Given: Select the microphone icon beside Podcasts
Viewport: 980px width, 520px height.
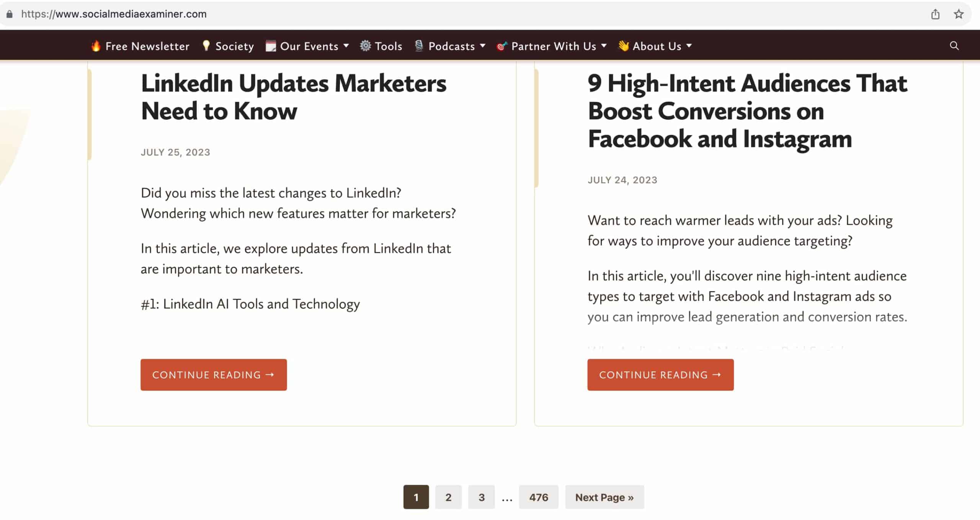Looking at the screenshot, I should pyautogui.click(x=419, y=46).
